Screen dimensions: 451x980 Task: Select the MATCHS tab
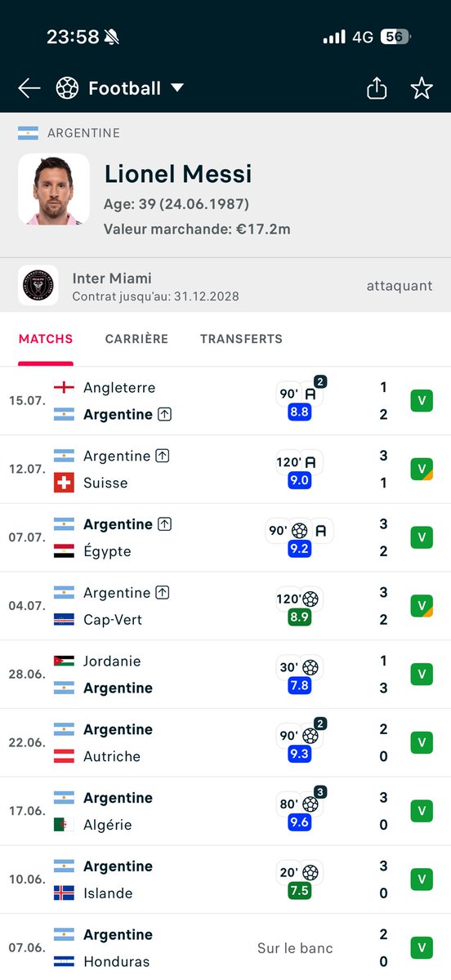(x=46, y=339)
